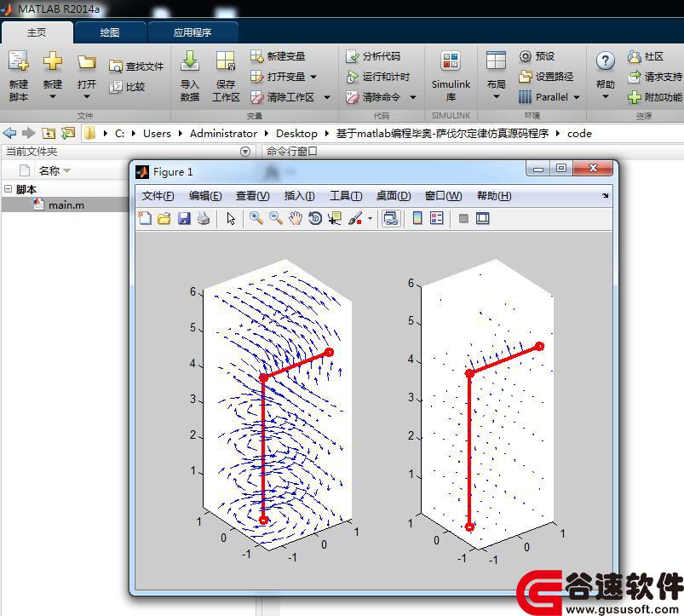684x616 pixels.
Task: Toggle Zoom In tool
Action: click(x=256, y=218)
